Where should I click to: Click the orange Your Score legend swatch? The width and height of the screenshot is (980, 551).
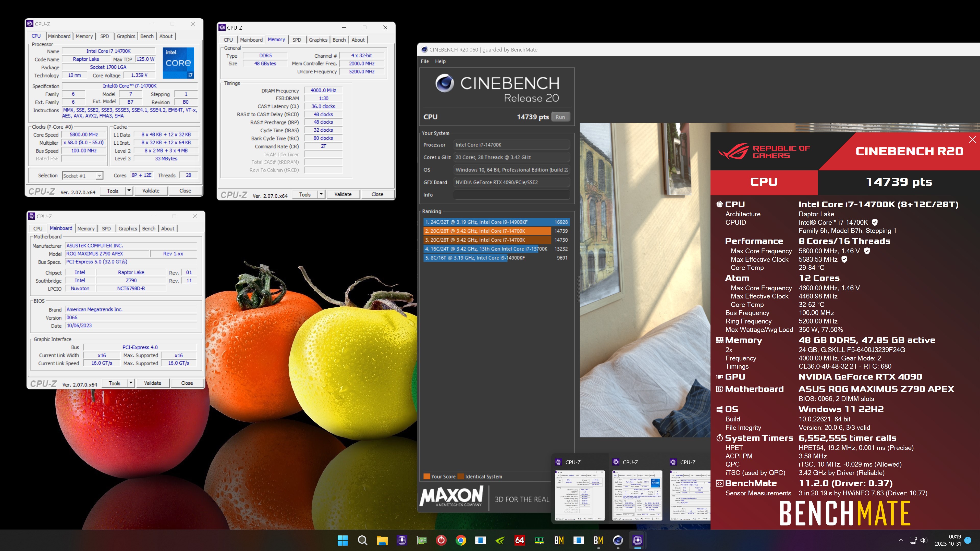click(x=427, y=477)
